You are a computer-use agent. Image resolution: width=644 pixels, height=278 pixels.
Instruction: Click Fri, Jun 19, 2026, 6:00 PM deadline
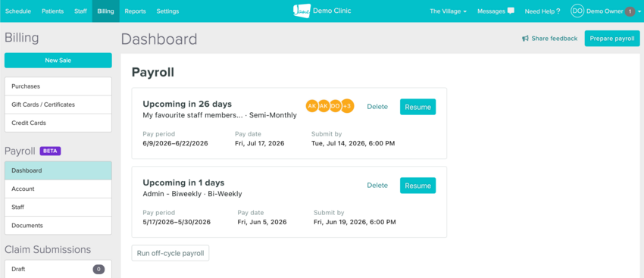pyautogui.click(x=355, y=222)
